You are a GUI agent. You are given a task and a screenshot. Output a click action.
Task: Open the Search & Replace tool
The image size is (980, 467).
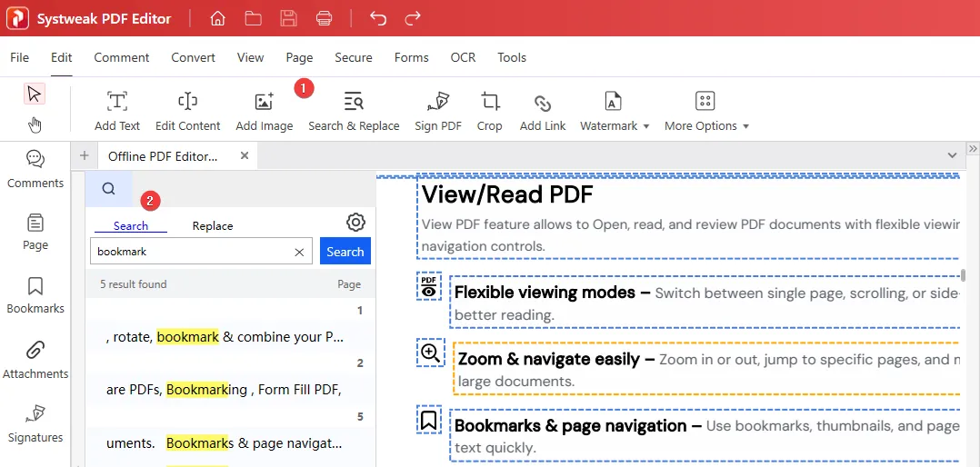coord(354,111)
